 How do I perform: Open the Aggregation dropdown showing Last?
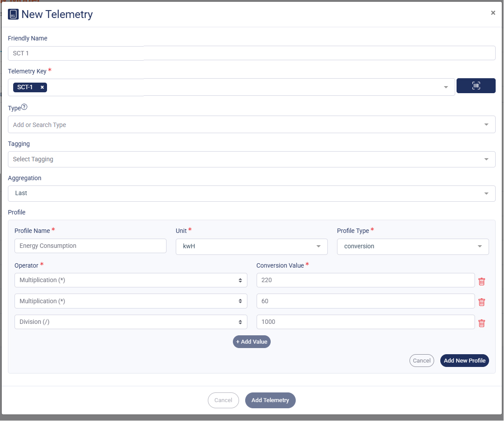(251, 193)
